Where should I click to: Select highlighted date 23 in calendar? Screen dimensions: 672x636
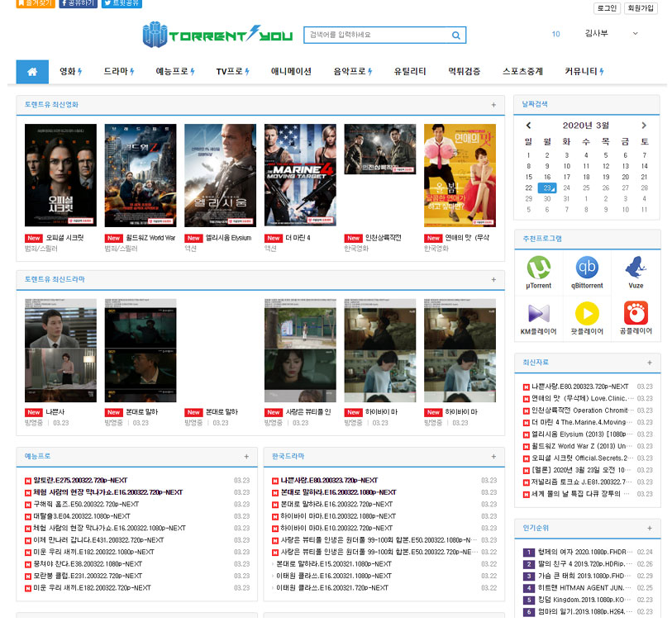pyautogui.click(x=547, y=188)
